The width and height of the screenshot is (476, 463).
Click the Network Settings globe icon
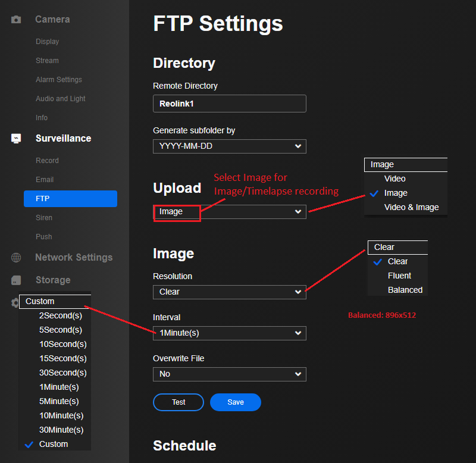[16, 258]
